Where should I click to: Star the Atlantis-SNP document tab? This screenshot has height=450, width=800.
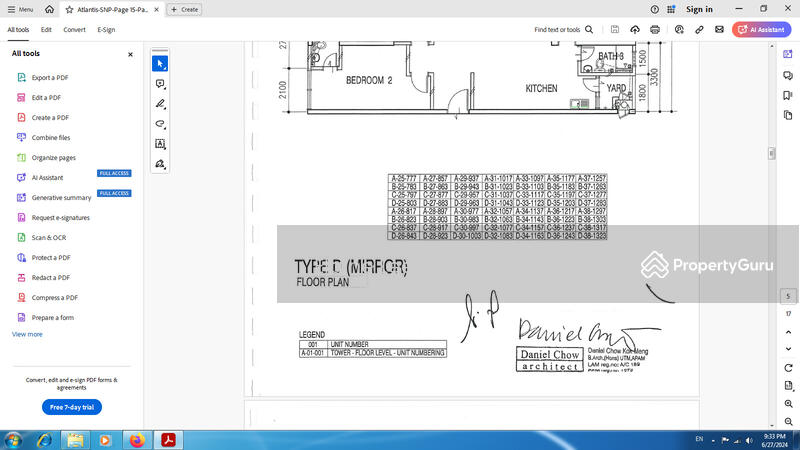click(x=69, y=10)
